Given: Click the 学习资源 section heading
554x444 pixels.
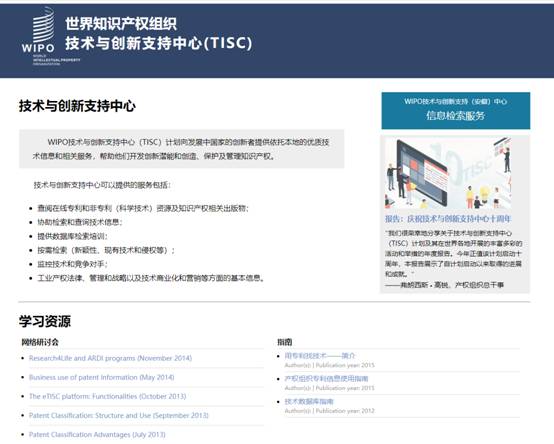Looking at the screenshot, I should (45, 321).
